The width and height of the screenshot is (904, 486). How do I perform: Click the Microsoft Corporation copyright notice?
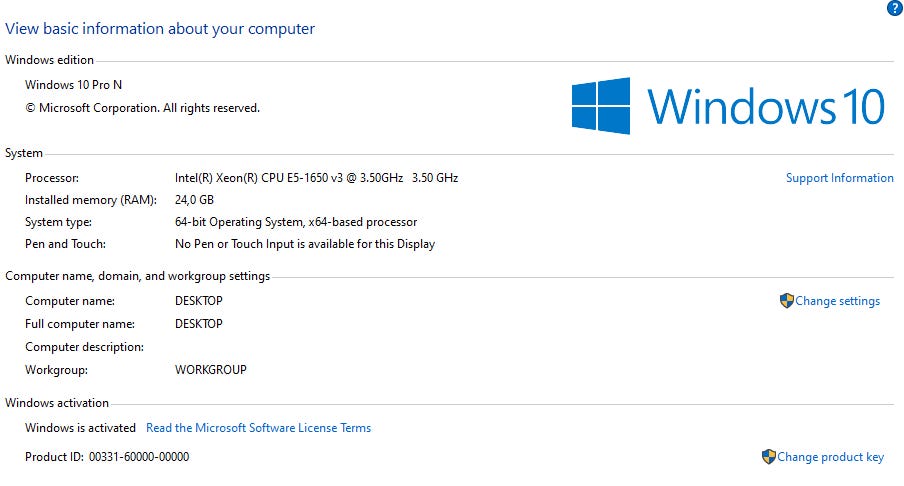click(x=142, y=108)
